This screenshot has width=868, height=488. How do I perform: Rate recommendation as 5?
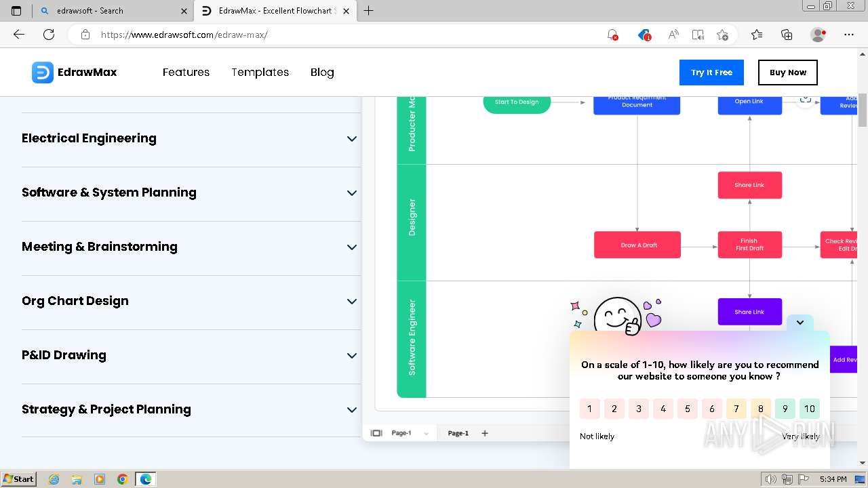coord(688,409)
